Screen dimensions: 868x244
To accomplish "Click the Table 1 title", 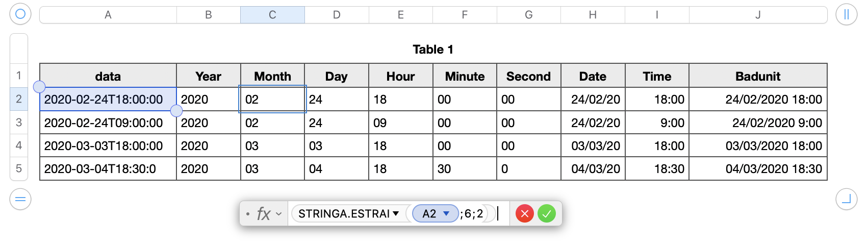I will tap(433, 50).
